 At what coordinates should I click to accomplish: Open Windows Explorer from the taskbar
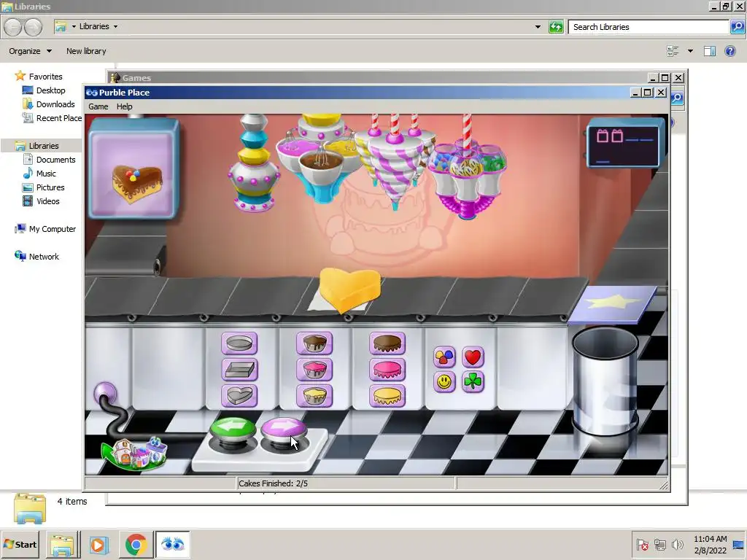(x=63, y=545)
